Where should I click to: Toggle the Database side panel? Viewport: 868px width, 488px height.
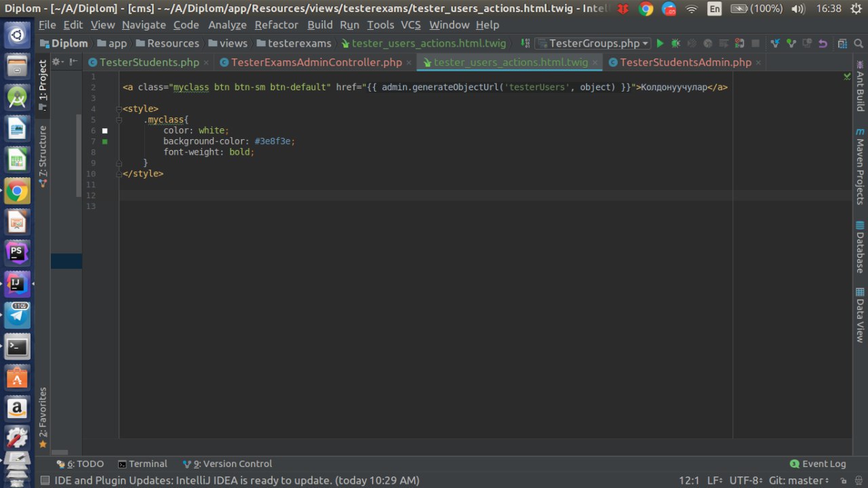[x=860, y=247]
